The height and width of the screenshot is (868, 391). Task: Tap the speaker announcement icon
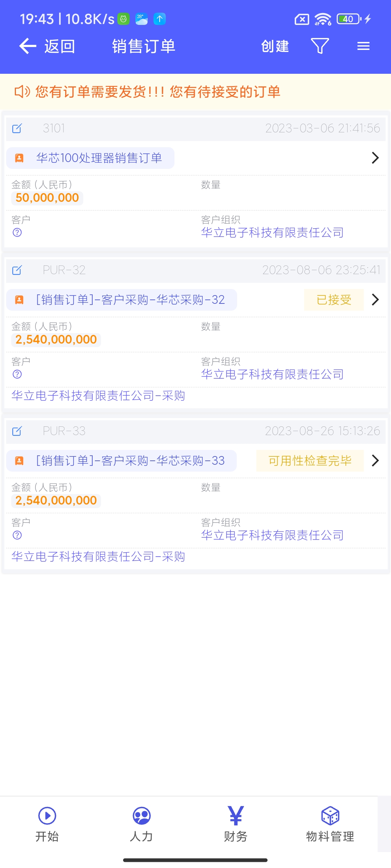click(22, 92)
